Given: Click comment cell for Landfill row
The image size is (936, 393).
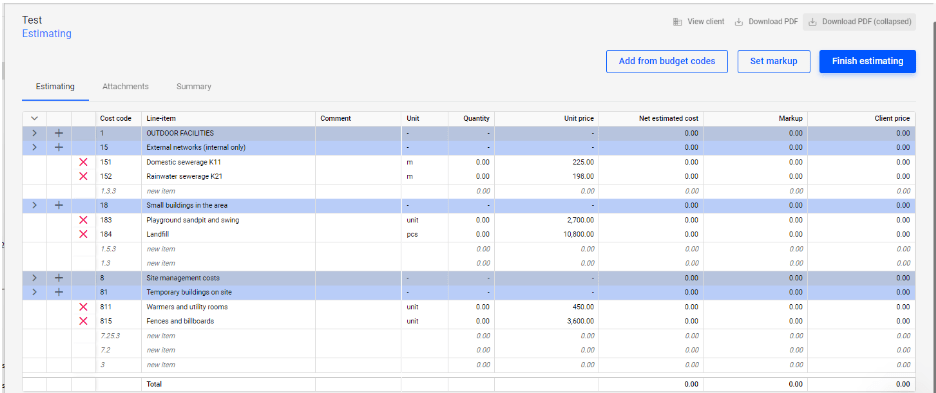Looking at the screenshot, I should [x=358, y=234].
